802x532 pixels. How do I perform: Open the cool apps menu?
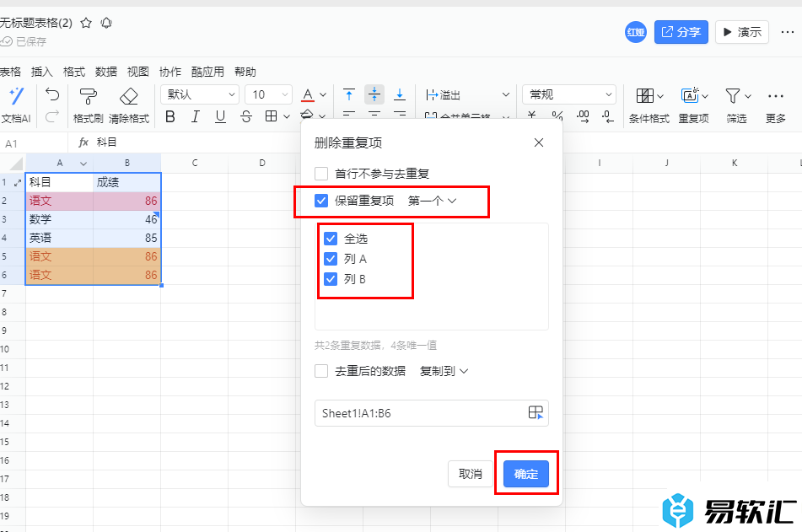(207, 72)
